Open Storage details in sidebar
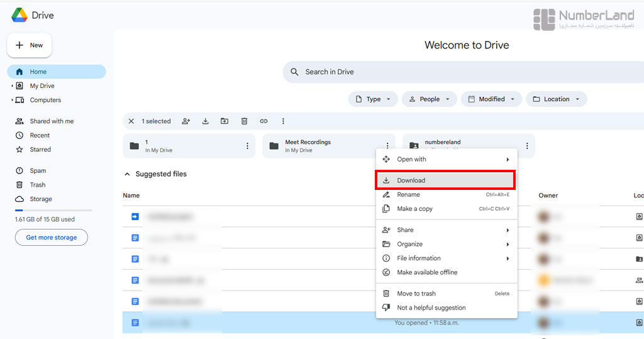This screenshot has width=644, height=339. (x=41, y=199)
